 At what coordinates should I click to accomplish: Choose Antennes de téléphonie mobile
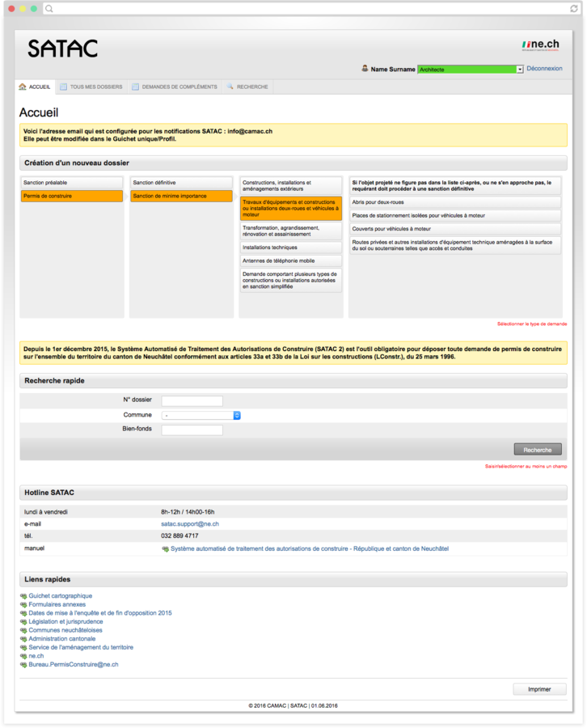291,261
